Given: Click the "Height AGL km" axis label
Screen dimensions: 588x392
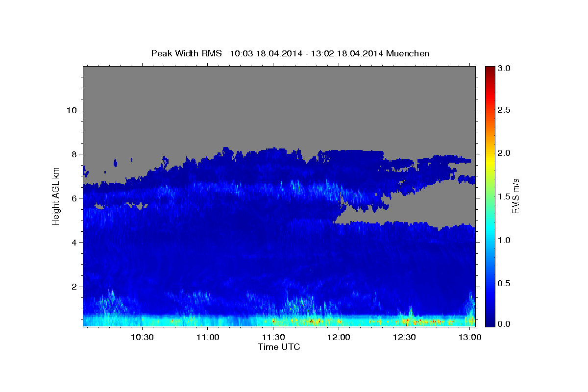Looking at the screenshot, I should click(x=56, y=196).
